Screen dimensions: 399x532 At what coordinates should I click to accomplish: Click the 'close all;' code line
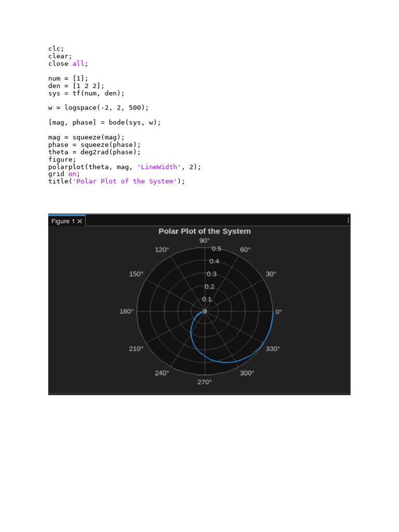pos(68,64)
